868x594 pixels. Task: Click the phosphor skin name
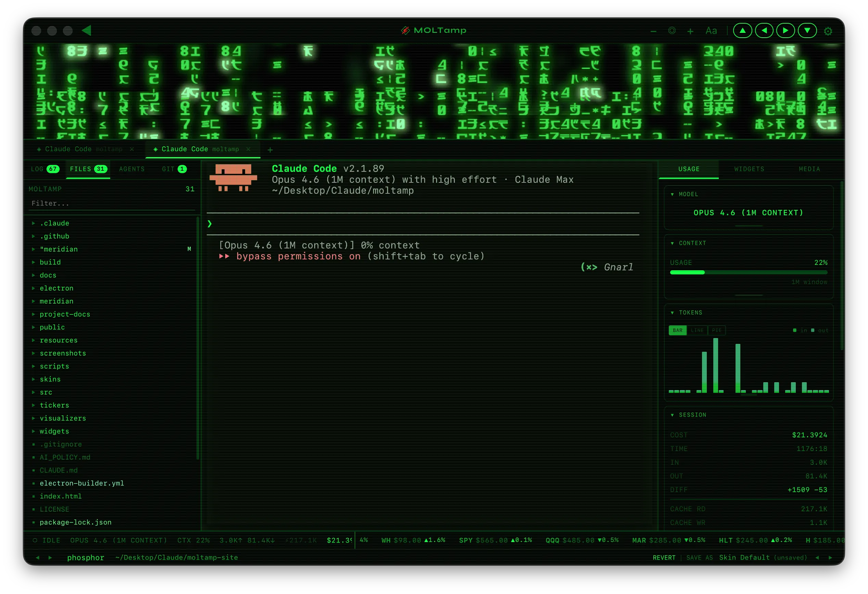click(x=86, y=557)
